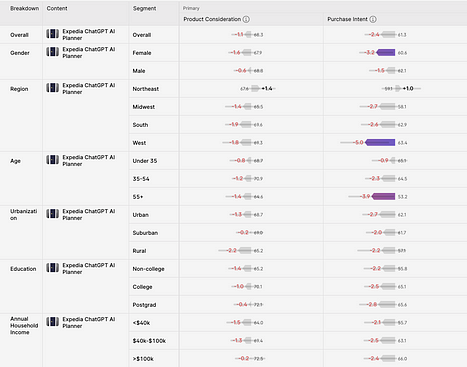Open the content thumbnail in Overall row

(53, 34)
